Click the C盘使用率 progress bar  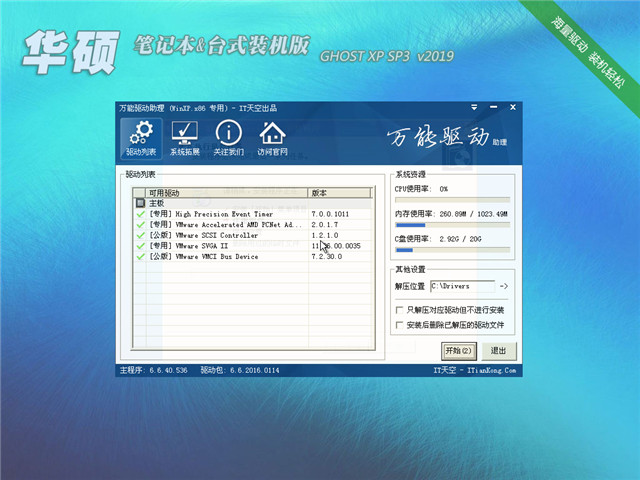coord(452,250)
